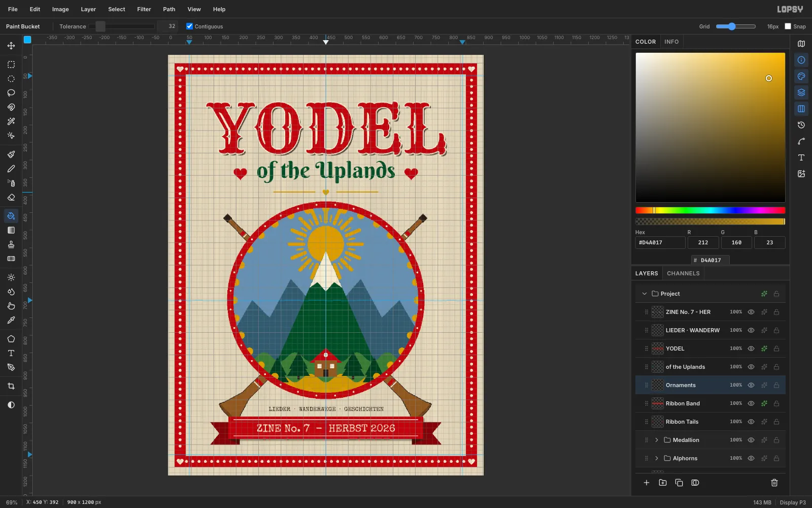This screenshot has height=508, width=812.
Task: Select the Elliptical Marquee tool
Action: point(11,79)
